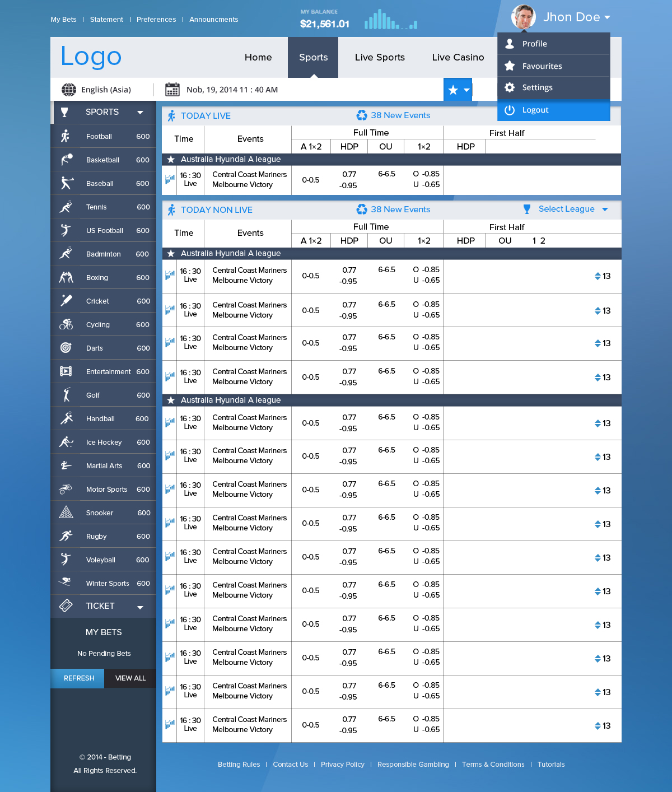This screenshot has height=792, width=672.
Task: Click the Motor Sports motorcycle icon
Action: tap(66, 489)
